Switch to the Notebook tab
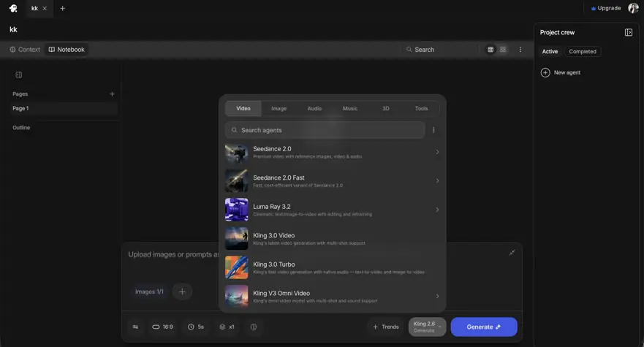This screenshot has height=347, width=644. click(67, 49)
